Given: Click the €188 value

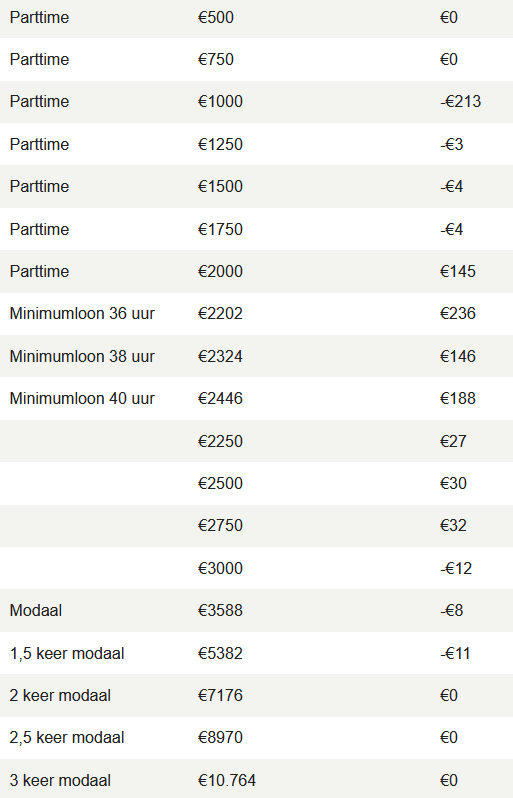Looking at the screenshot, I should [458, 398].
